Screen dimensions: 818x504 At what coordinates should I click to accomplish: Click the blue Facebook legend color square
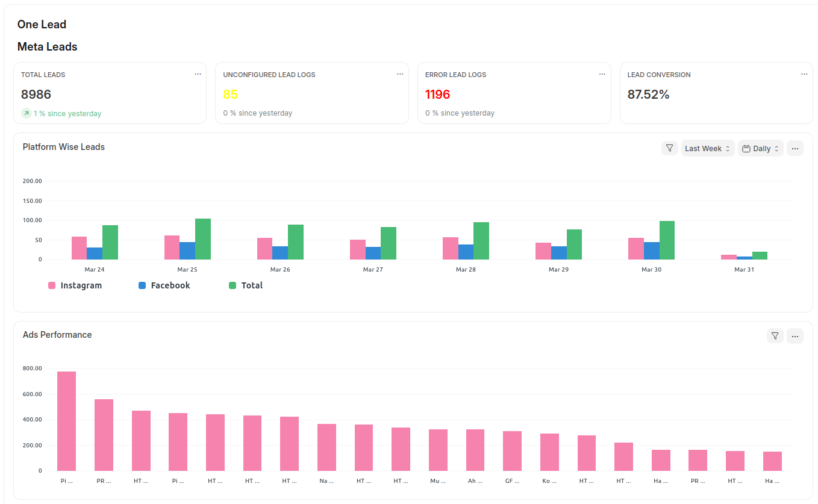pyautogui.click(x=142, y=285)
